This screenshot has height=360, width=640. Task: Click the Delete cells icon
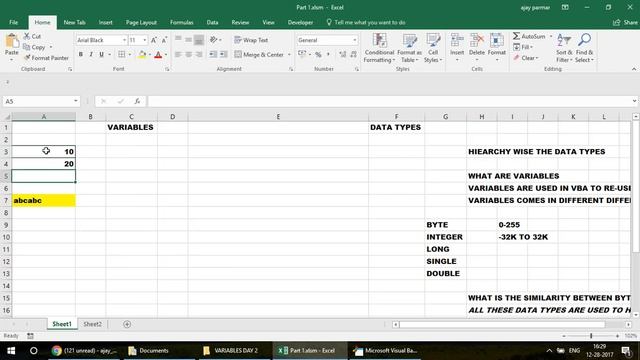click(477, 41)
